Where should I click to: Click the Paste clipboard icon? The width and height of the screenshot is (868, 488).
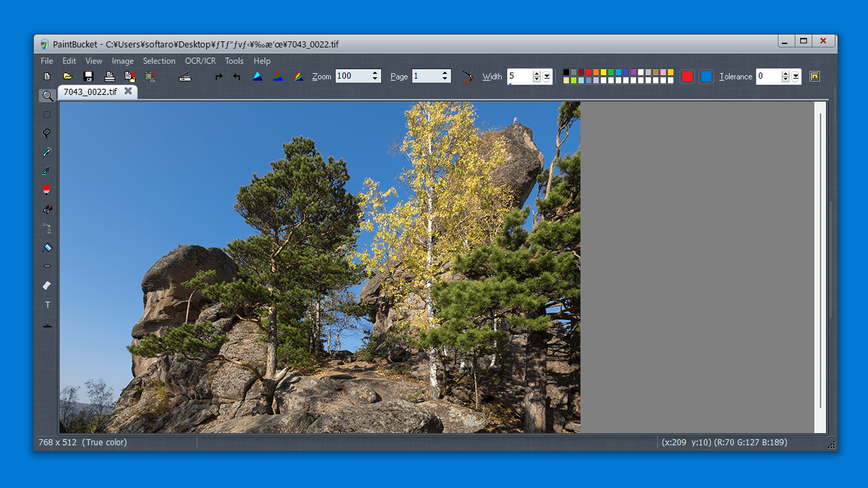(151, 77)
